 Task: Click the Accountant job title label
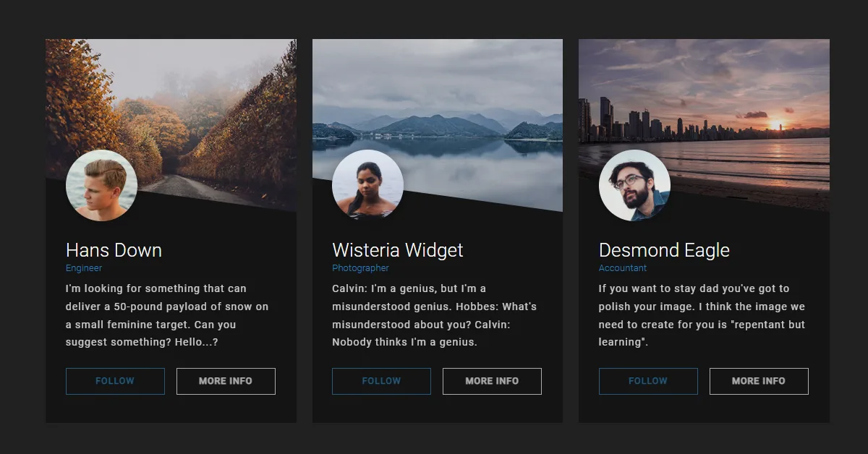tap(623, 268)
